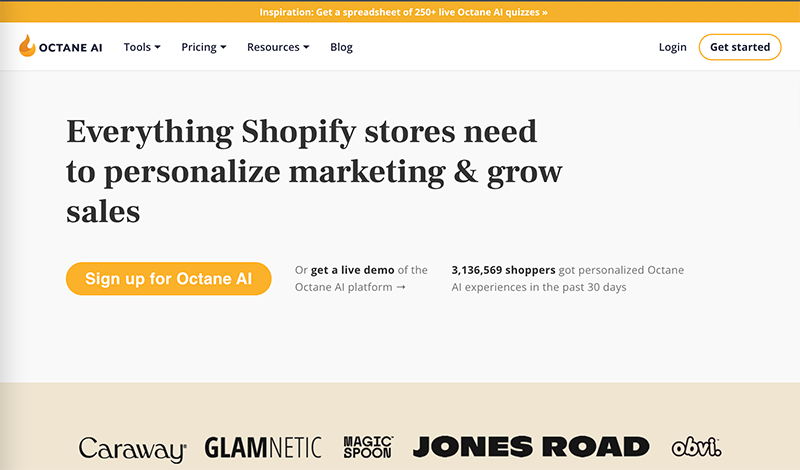The width and height of the screenshot is (800, 470).
Task: Click the Jones Road brand logo
Action: (x=531, y=447)
